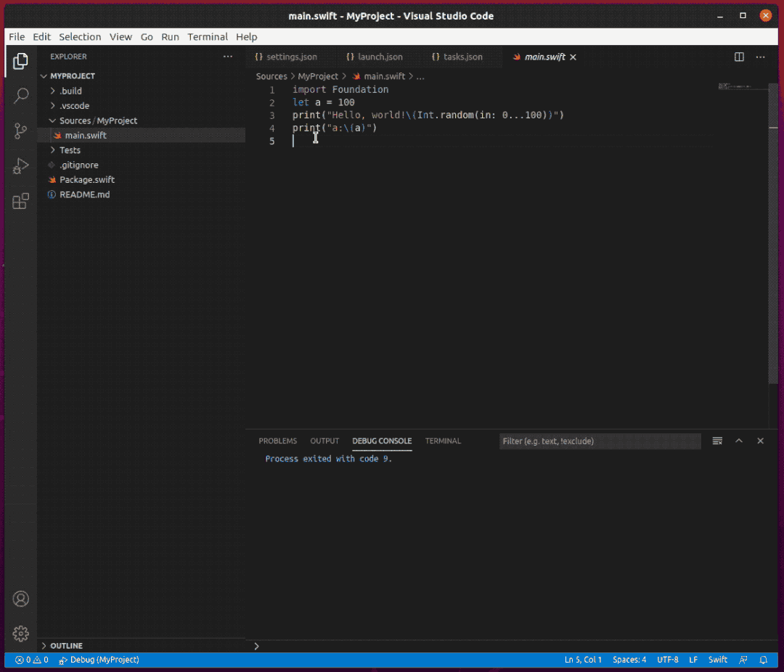Click UTF-8 encoding in status bar
This screenshot has width=784, height=672.
pos(668,660)
